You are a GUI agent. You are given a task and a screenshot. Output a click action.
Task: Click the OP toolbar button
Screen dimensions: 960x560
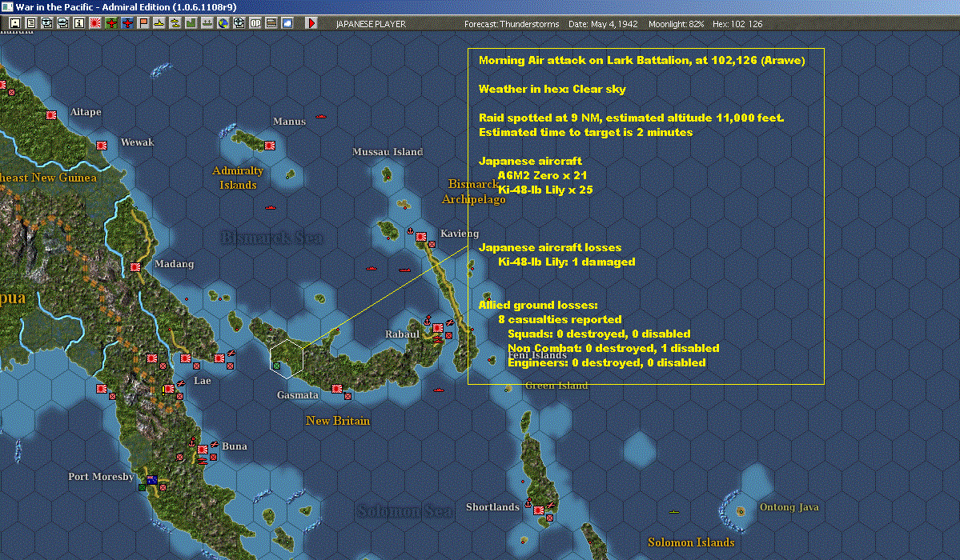pos(255,23)
